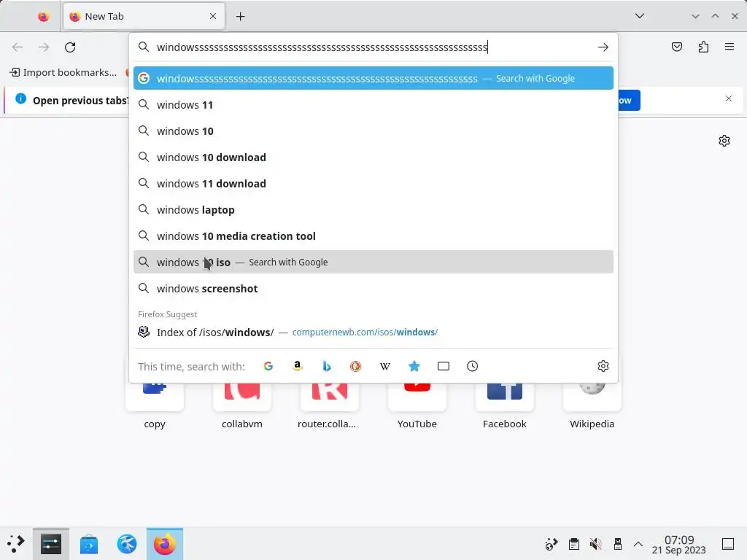This screenshot has height=560, width=747.
Task: Open the removable devices tray icon
Action: [618, 544]
